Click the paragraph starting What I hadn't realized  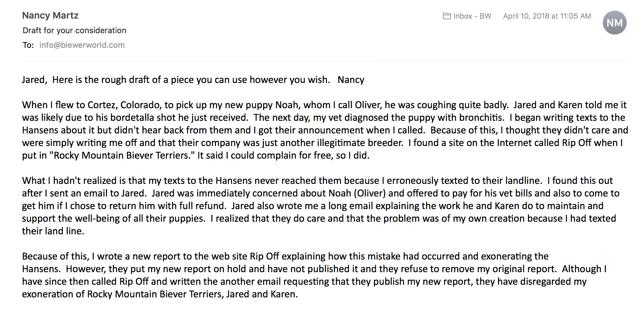click(321, 206)
